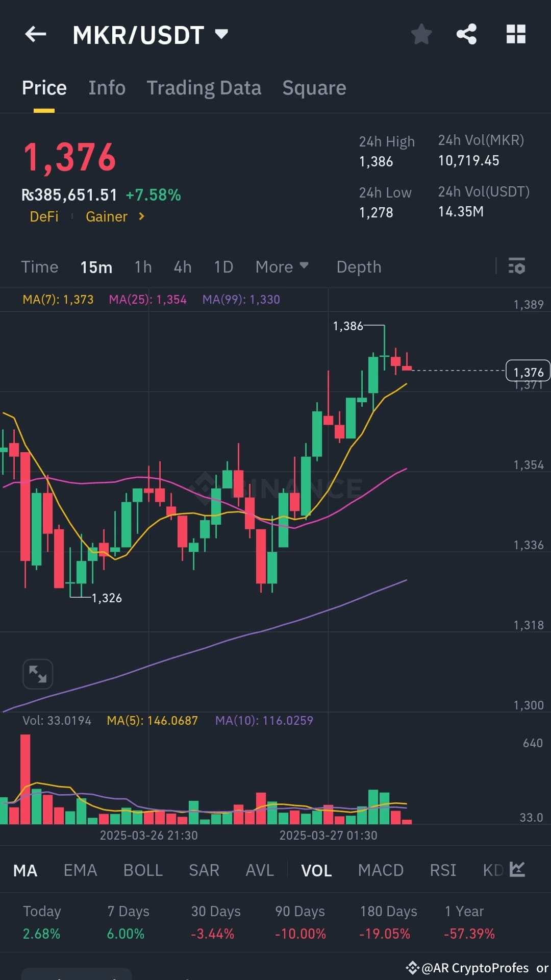Image resolution: width=551 pixels, height=980 pixels.
Task: Enable the MACD indicator
Action: pyautogui.click(x=381, y=870)
